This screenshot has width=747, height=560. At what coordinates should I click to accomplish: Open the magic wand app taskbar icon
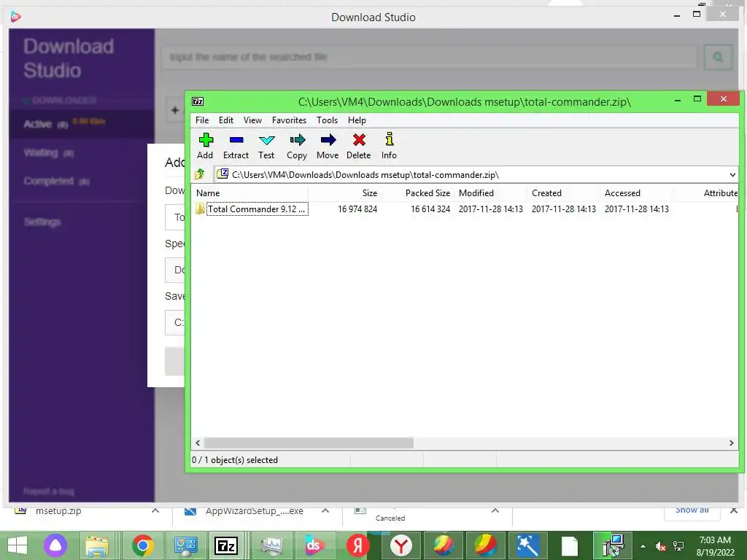point(528,545)
